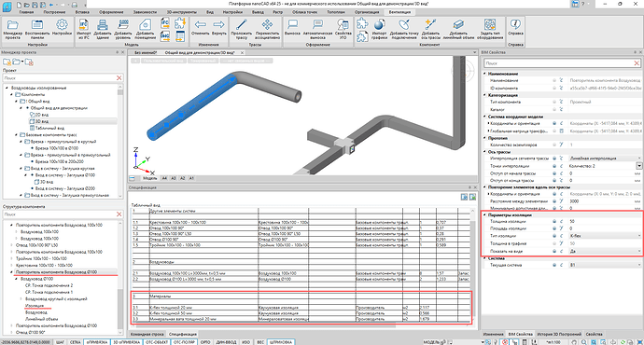
Task: Click the Толщина изоляции value field
Action: pyautogui.click(x=606, y=221)
